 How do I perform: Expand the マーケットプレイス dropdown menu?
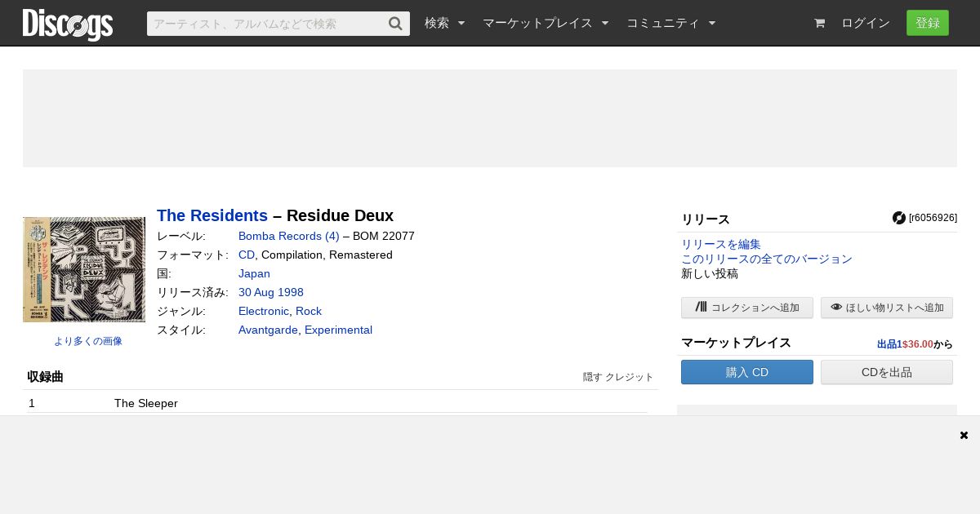[546, 23]
